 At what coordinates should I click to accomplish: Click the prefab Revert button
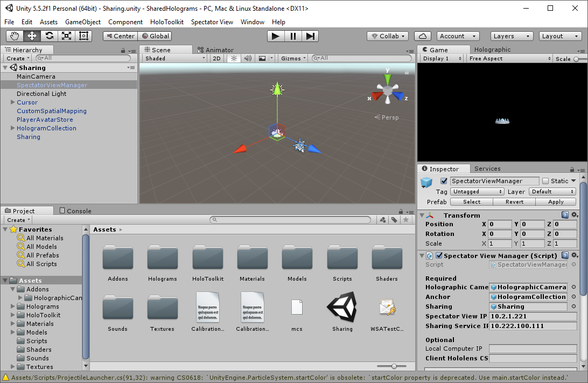pos(515,202)
